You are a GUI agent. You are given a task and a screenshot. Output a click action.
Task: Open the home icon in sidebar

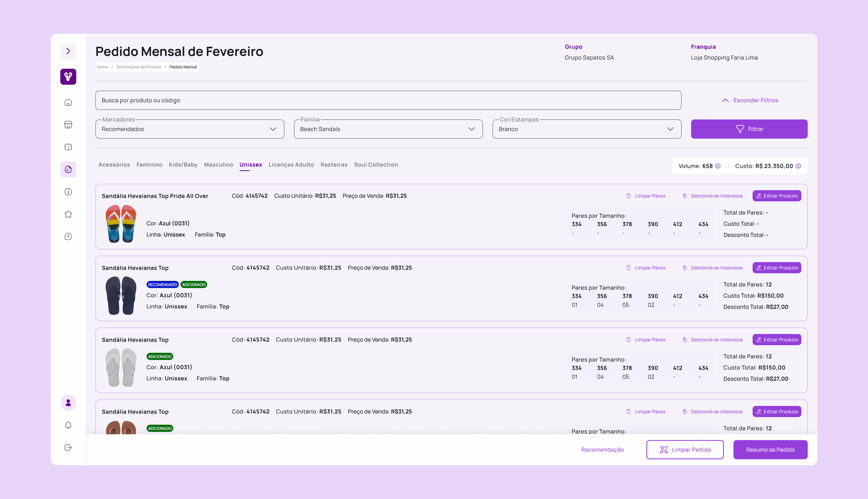click(68, 103)
